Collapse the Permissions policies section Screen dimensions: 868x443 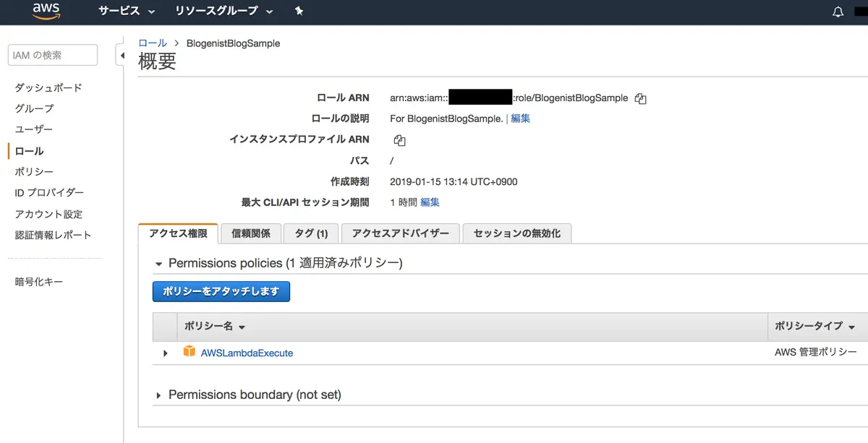pos(158,264)
